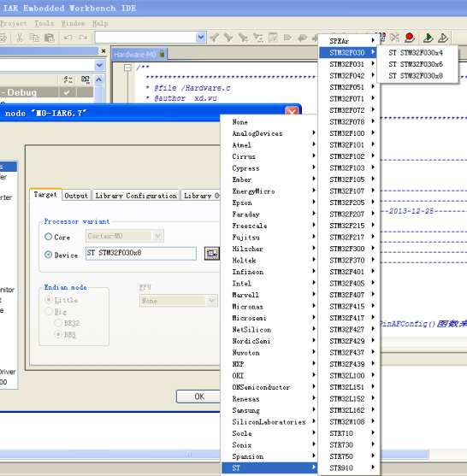Collapse the comment block fold marker
The image size is (467, 476).
[x=127, y=68]
